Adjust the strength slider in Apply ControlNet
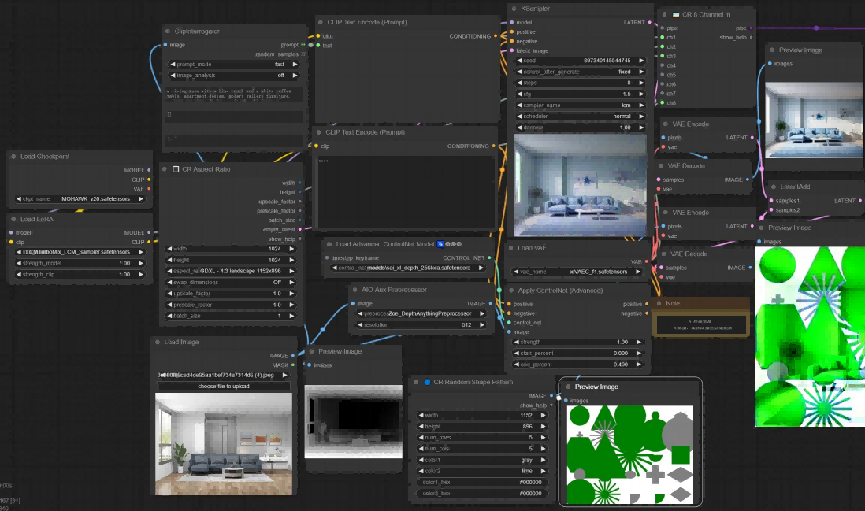865x511 pixels. (578, 342)
